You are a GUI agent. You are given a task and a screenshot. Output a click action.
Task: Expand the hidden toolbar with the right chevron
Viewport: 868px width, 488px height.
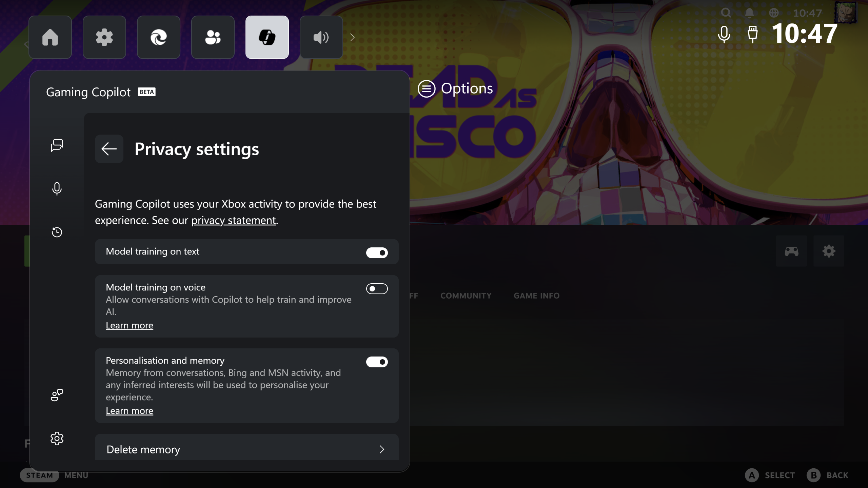coord(353,37)
